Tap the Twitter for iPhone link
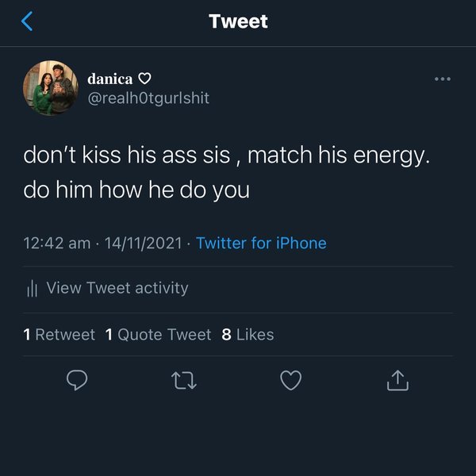The image size is (476, 476). pos(261,244)
